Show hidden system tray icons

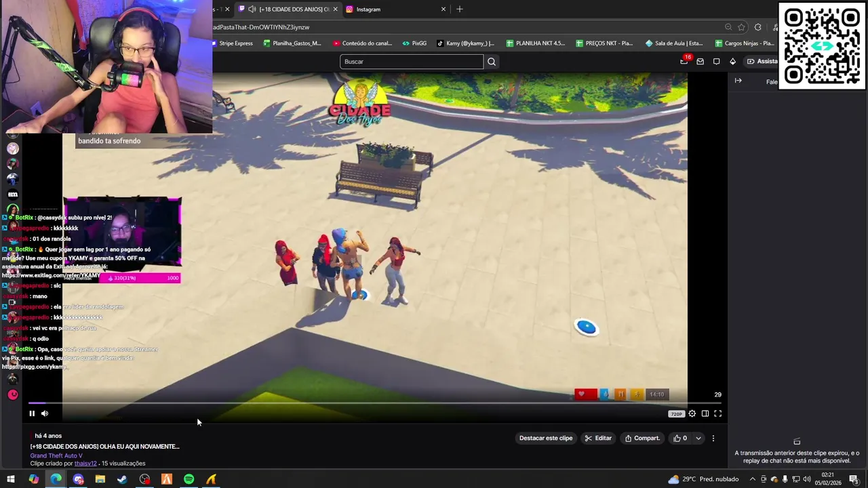click(752, 479)
